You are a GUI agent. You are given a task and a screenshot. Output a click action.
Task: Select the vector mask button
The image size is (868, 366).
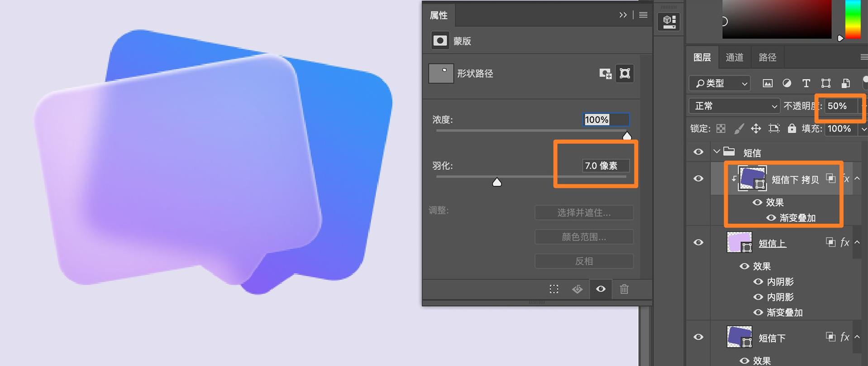click(x=625, y=73)
